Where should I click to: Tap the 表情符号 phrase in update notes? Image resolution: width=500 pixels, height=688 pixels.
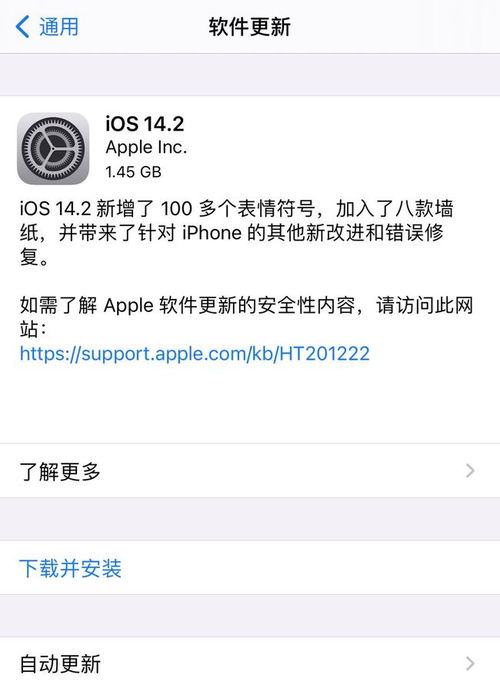[276, 208]
